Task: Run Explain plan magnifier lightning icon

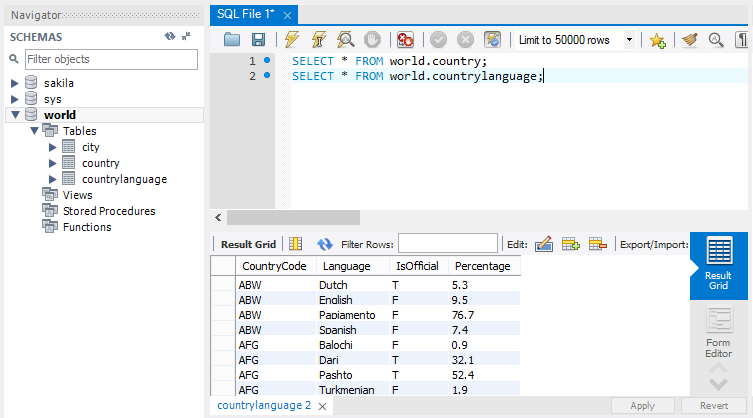Action: [x=345, y=39]
